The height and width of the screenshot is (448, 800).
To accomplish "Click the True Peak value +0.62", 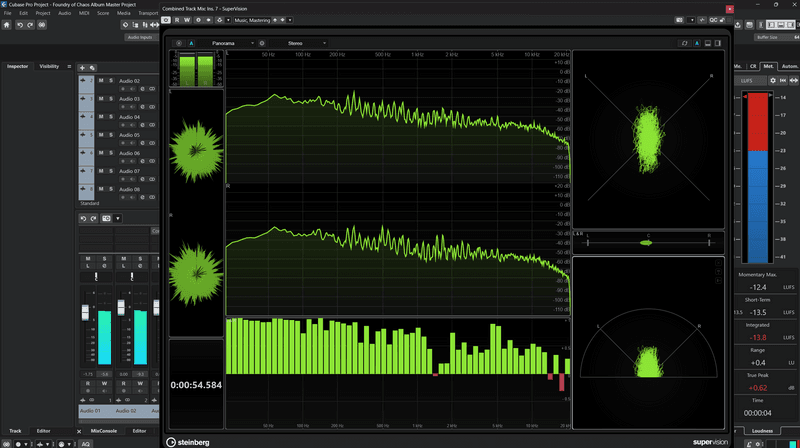I will 758,388.
